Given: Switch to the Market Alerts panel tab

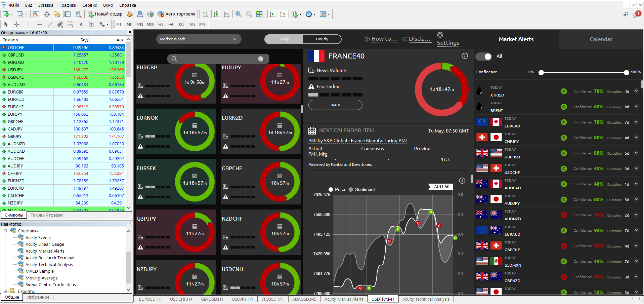Looking at the screenshot, I should coord(516,39).
